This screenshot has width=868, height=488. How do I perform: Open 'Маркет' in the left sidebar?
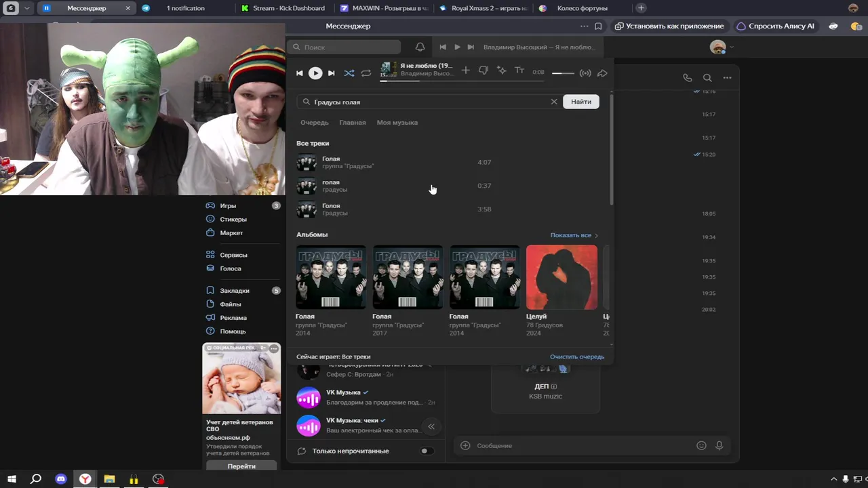(x=242, y=233)
